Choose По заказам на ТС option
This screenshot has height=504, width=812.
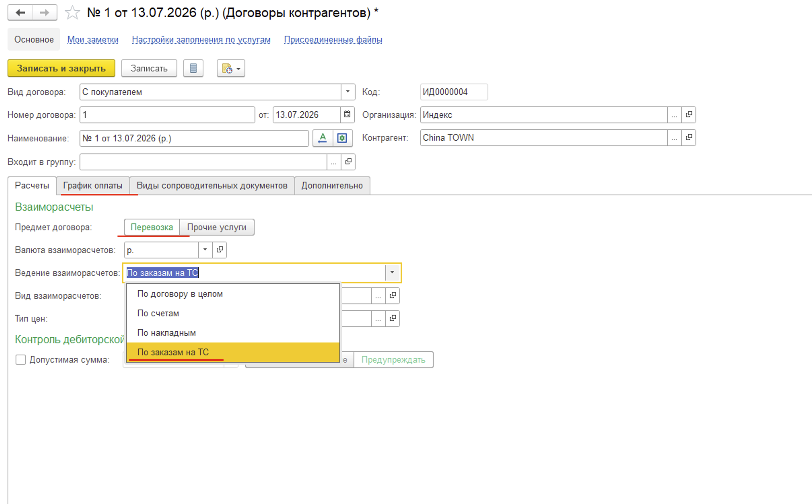[233, 352]
